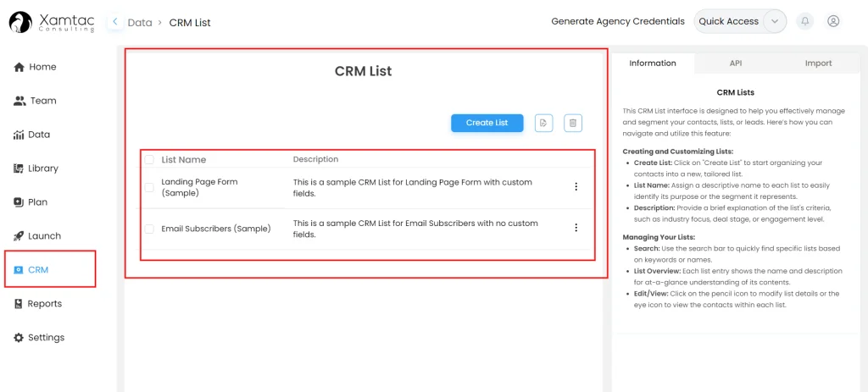
Task: Click the export list icon beside Create List
Action: tap(544, 123)
